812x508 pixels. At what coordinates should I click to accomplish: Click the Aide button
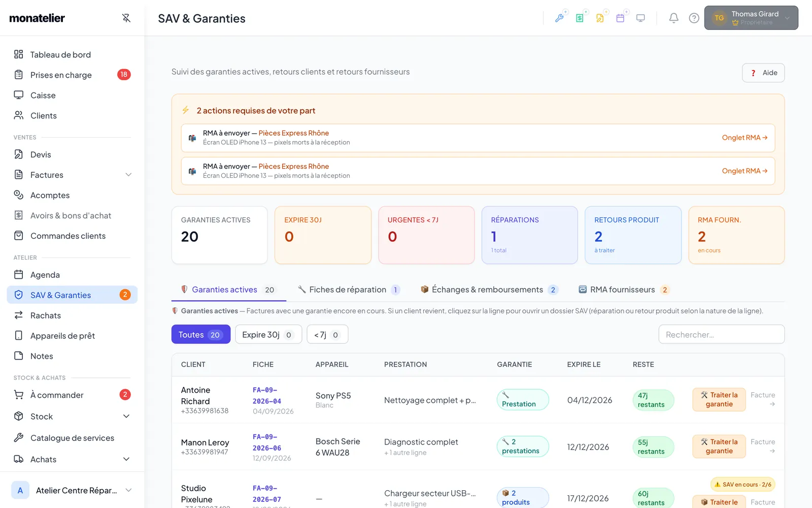(x=763, y=73)
